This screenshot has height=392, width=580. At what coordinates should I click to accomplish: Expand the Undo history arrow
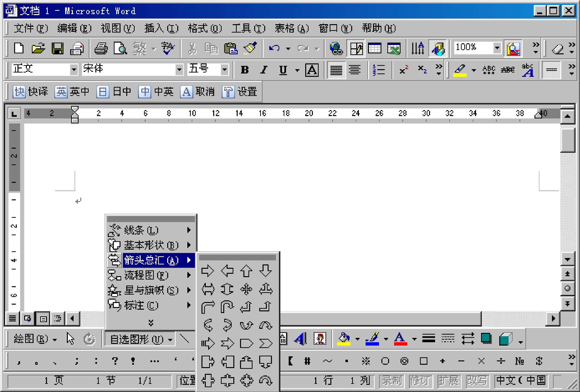click(x=288, y=48)
